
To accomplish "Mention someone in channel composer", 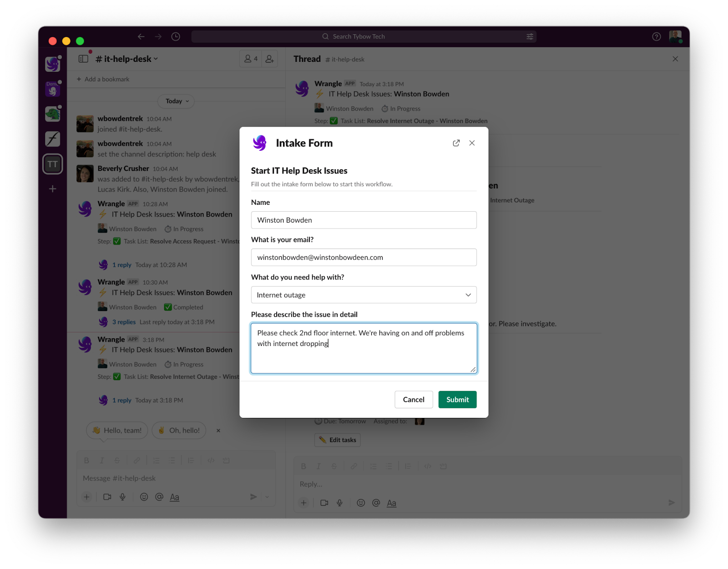I will (x=159, y=497).
